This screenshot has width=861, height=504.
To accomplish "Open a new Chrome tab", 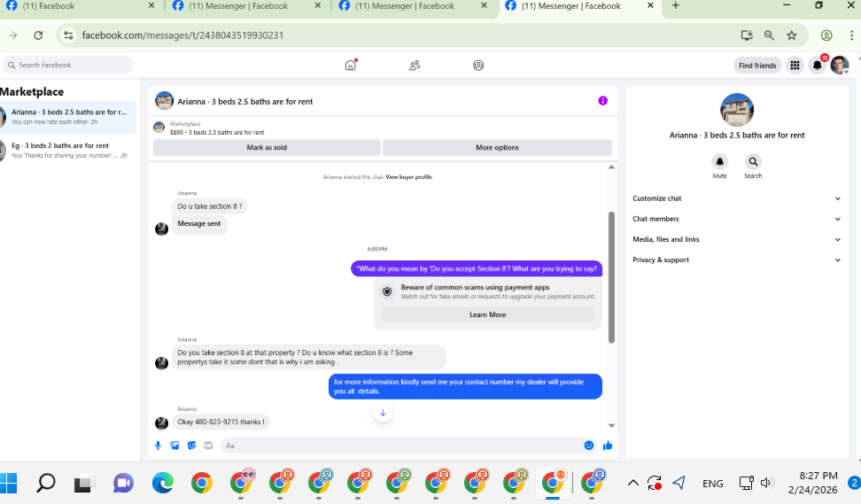I will (675, 5).
